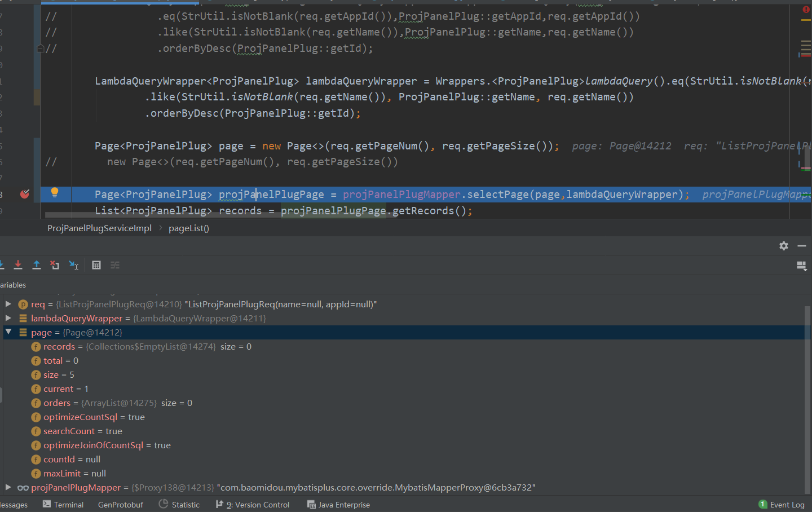This screenshot has height=512, width=812.
Task: Expand the req variable node
Action: [8, 304]
